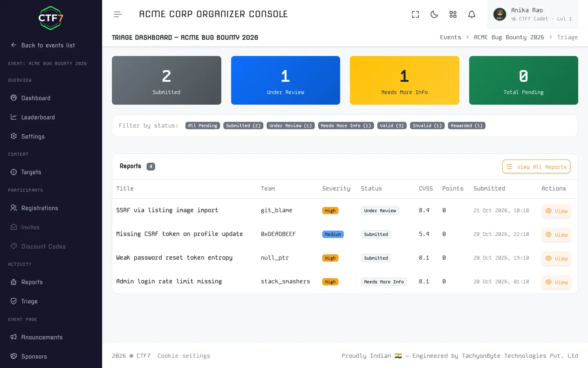The height and width of the screenshot is (368, 588).
Task: Open Anika Rao profile menu
Action: tap(532, 14)
